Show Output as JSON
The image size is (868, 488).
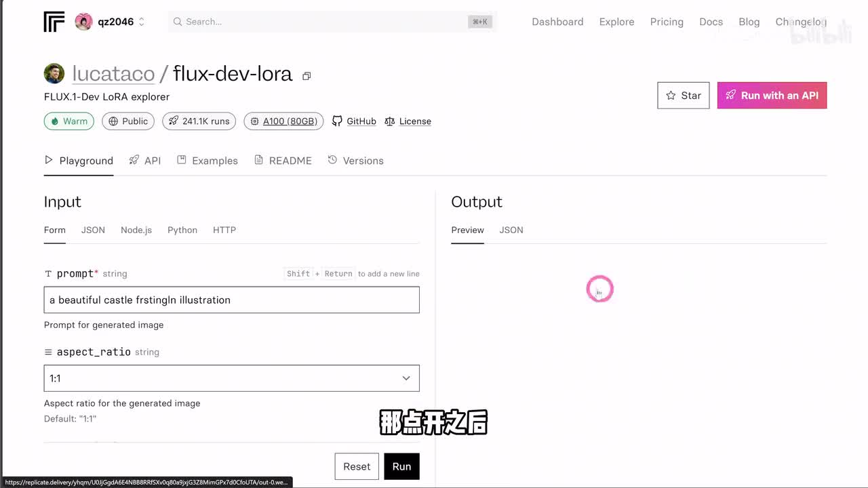click(511, 230)
